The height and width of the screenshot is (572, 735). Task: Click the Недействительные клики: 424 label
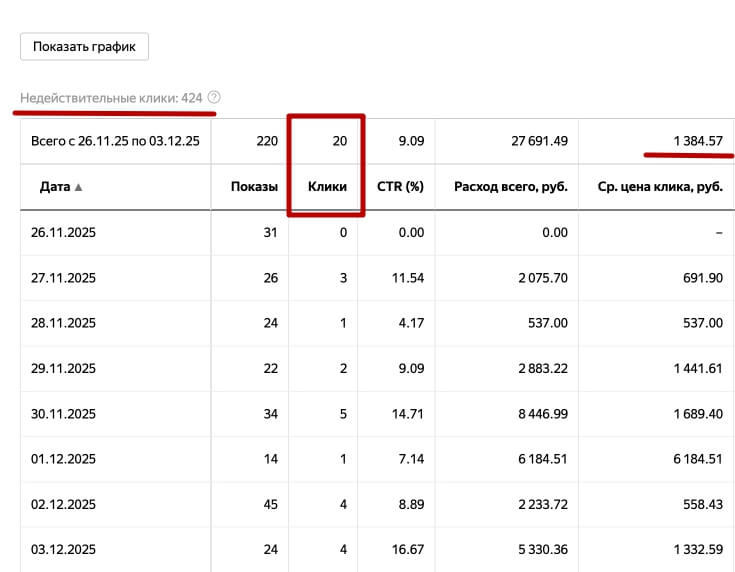pyautogui.click(x=111, y=98)
